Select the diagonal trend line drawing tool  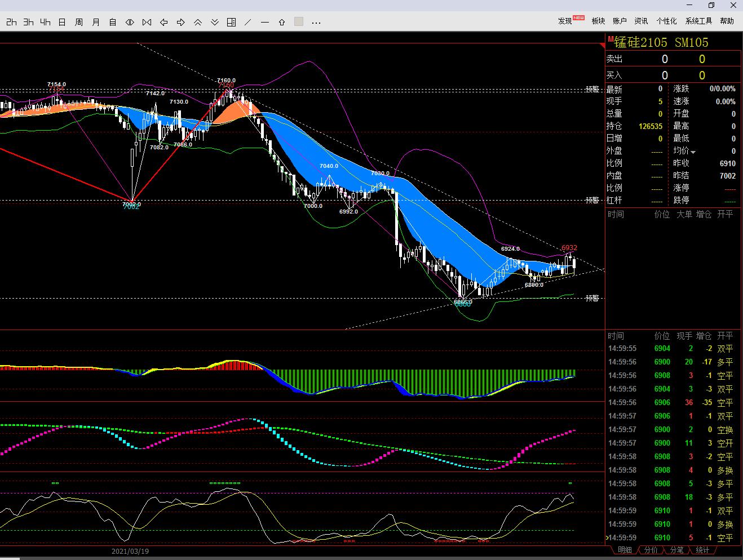248,22
